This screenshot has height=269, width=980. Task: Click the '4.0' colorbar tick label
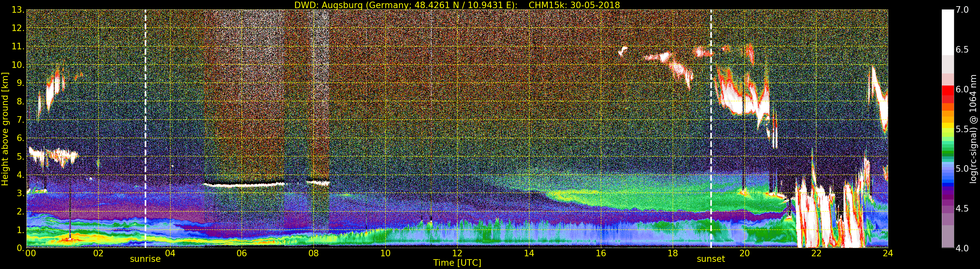pos(962,248)
